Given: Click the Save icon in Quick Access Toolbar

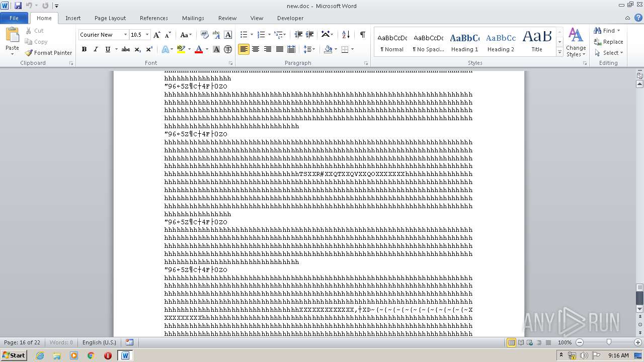Looking at the screenshot, I should coord(18,6).
